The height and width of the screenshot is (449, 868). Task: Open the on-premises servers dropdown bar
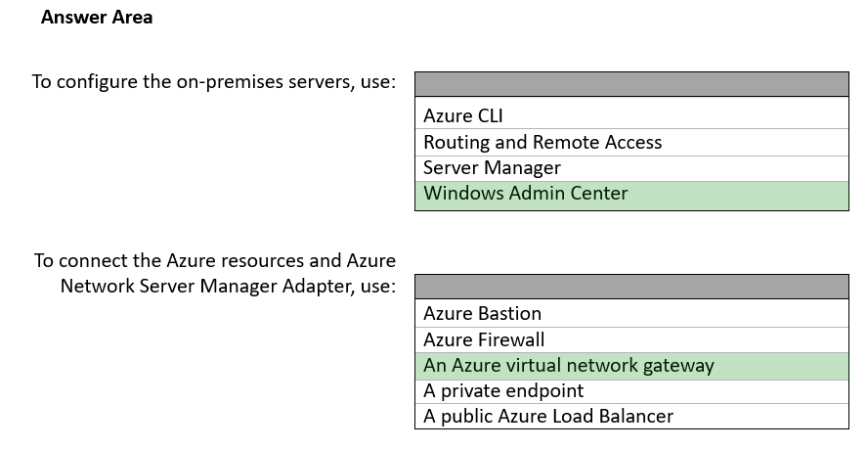coord(631,84)
